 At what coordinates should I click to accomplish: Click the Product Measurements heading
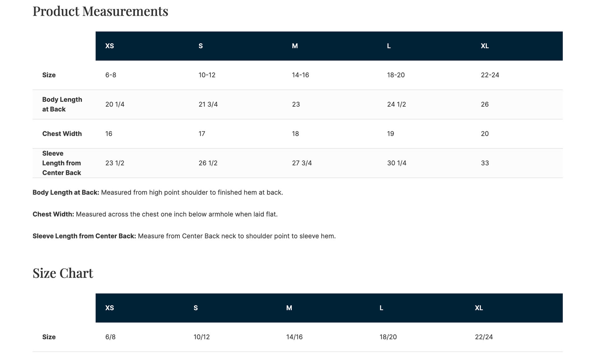[x=100, y=11]
